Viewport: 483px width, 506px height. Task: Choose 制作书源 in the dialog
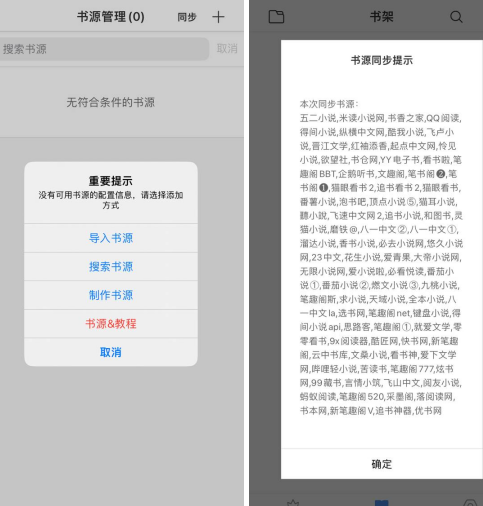click(x=111, y=295)
